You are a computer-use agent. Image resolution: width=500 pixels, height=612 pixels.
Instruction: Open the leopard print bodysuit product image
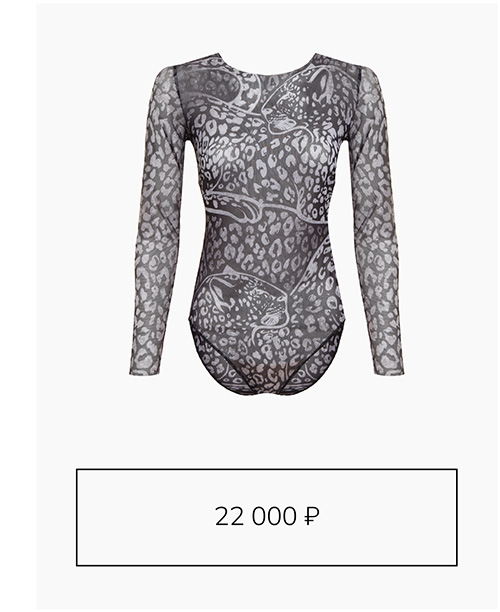267,224
